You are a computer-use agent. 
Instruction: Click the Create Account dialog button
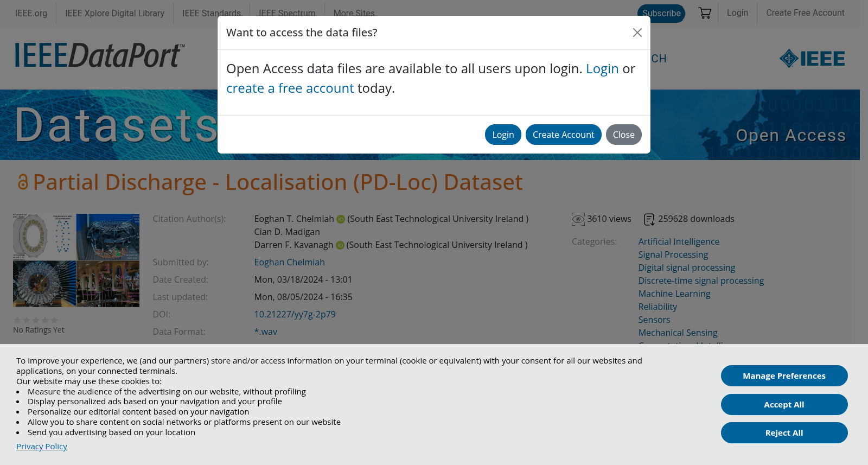coord(563,135)
